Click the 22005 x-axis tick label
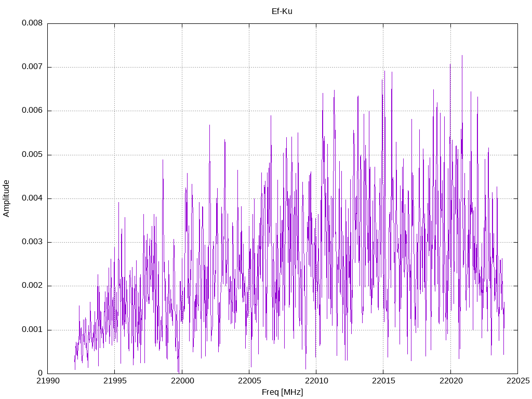The width and height of the screenshot is (532, 399). pyautogui.click(x=249, y=381)
